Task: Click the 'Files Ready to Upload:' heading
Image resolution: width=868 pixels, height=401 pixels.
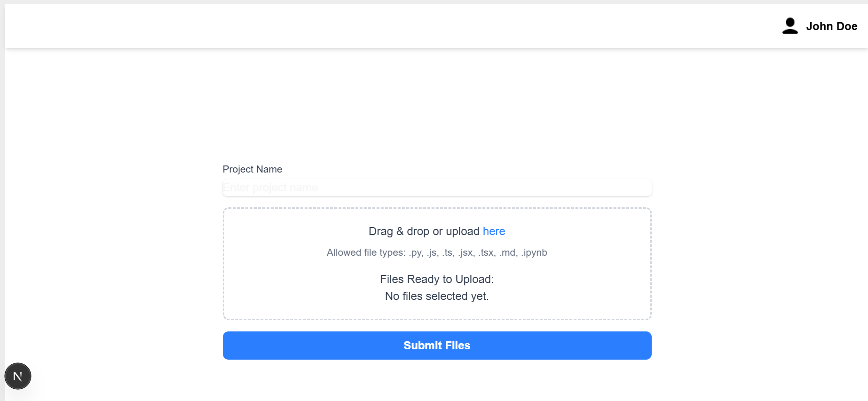Action: [437, 279]
